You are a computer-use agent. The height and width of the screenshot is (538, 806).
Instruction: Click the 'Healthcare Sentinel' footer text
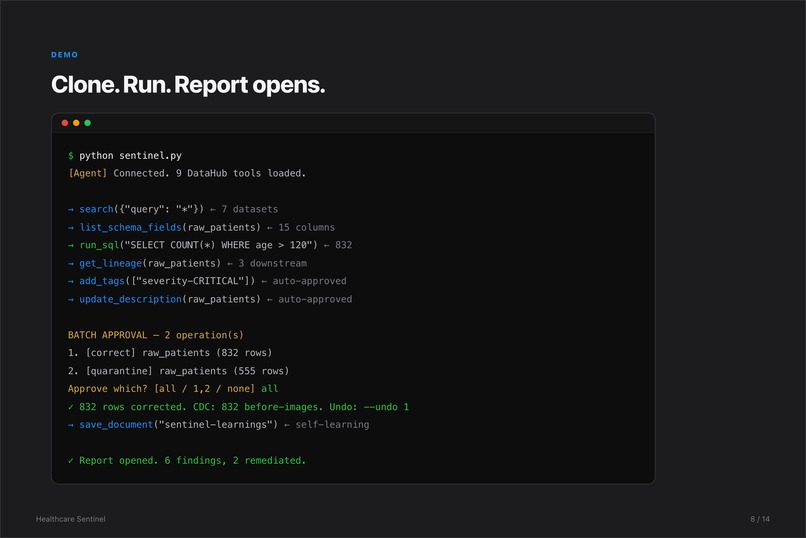coord(70,519)
